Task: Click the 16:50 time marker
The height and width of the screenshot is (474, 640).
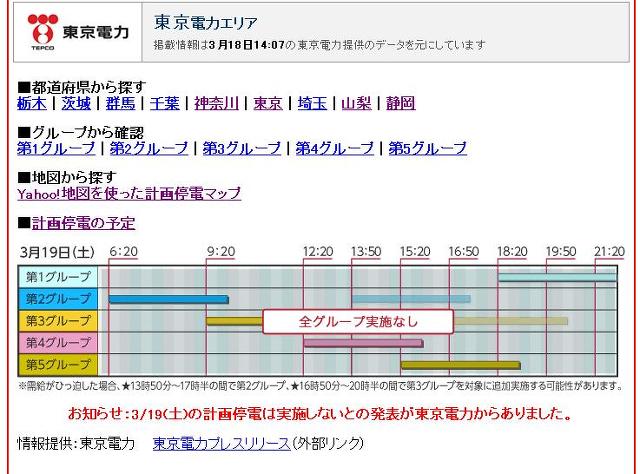Action: (464, 251)
